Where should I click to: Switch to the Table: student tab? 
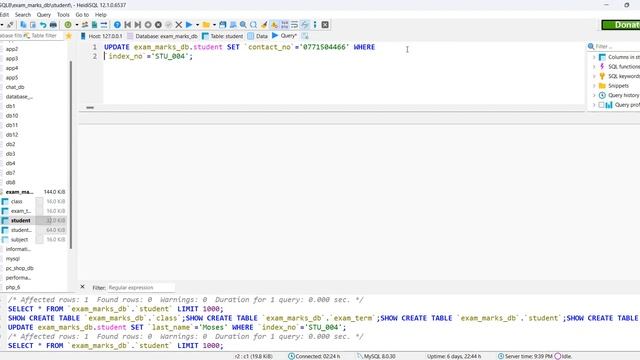coord(223,36)
